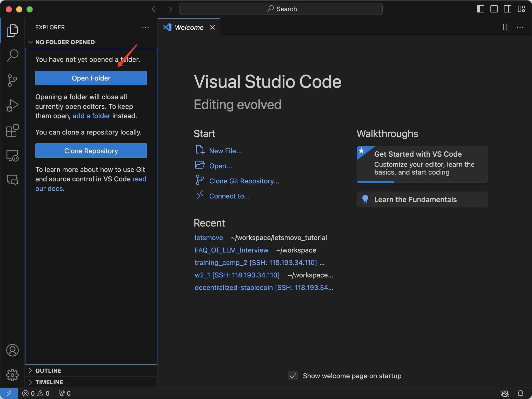
Task: Open the Explorer view in activity bar
Action: [x=12, y=31]
